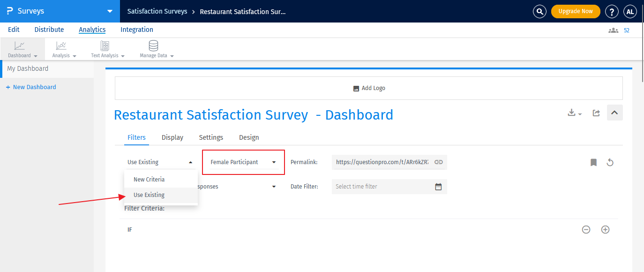Copy the permalink using the link icon
This screenshot has height=272, width=644.
coord(438,162)
